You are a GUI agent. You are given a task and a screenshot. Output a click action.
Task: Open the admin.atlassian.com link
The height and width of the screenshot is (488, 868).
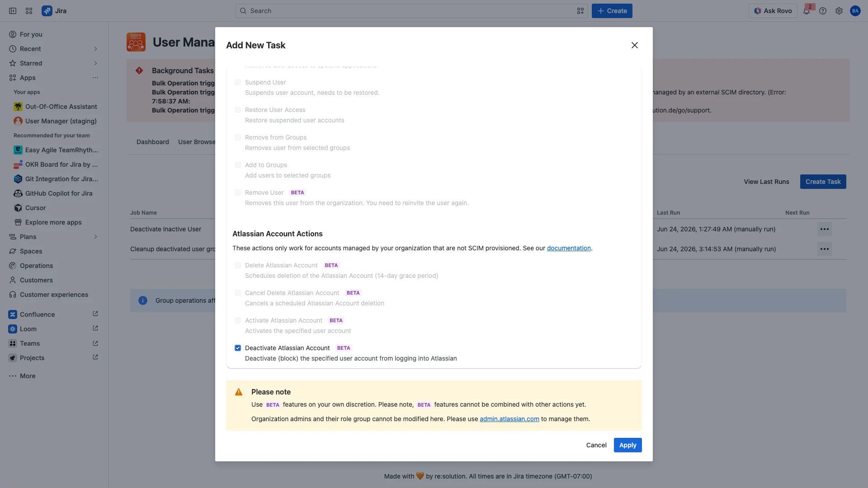coord(509,419)
